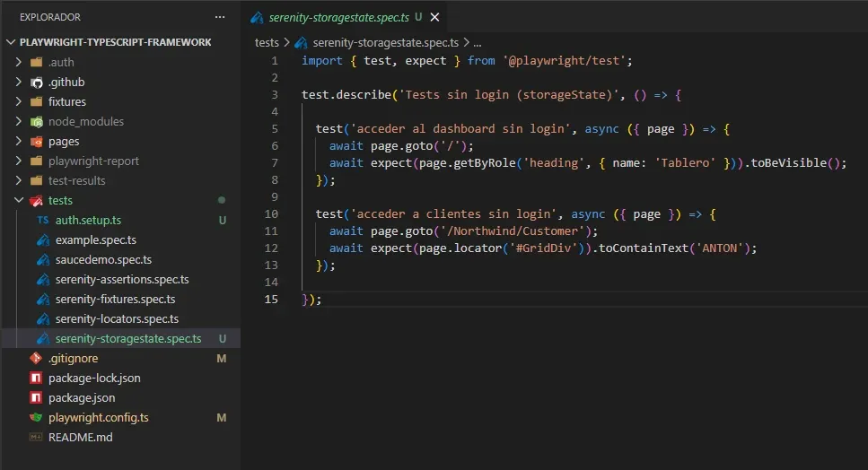868x470 pixels.
Task: Click Playwright icon beside serenity-fixtures.spec.ts
Action: pos(43,300)
